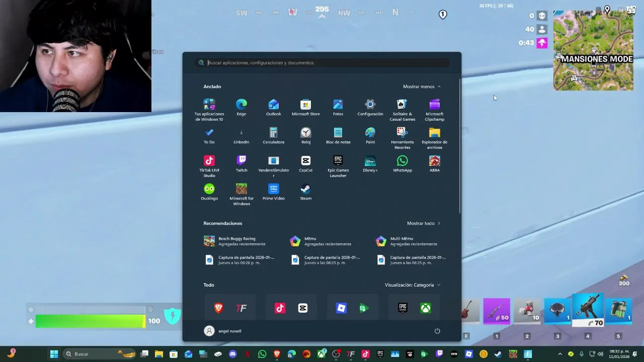644x362 pixels.
Task: Click the Start menu scrollbar
Action: [459, 146]
